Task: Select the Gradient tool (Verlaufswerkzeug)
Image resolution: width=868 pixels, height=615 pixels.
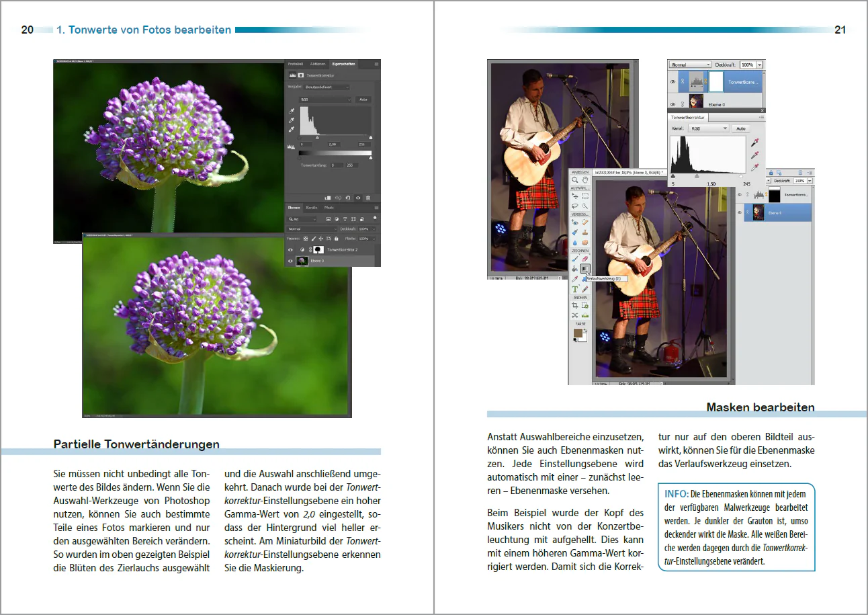Action: pos(585,269)
